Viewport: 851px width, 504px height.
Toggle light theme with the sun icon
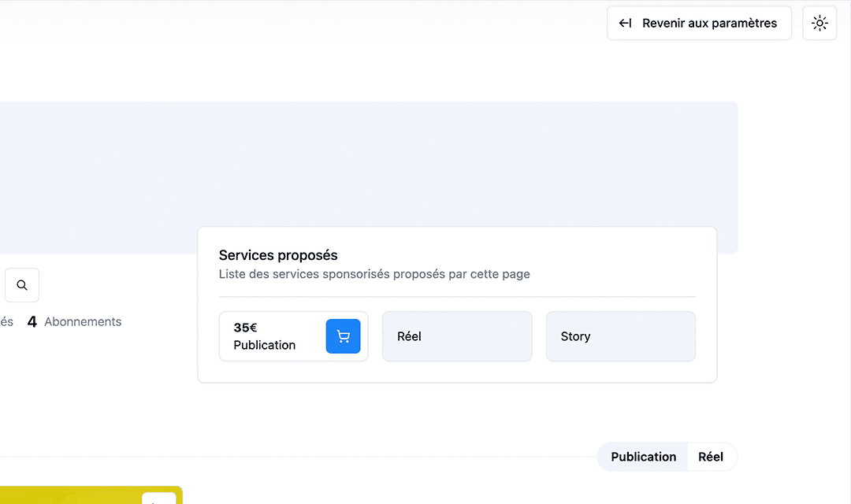click(819, 23)
